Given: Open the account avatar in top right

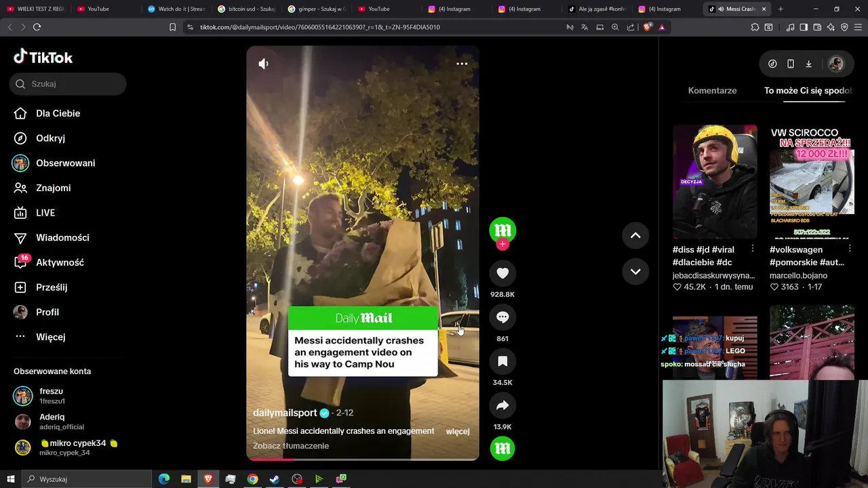Looking at the screenshot, I should (836, 64).
